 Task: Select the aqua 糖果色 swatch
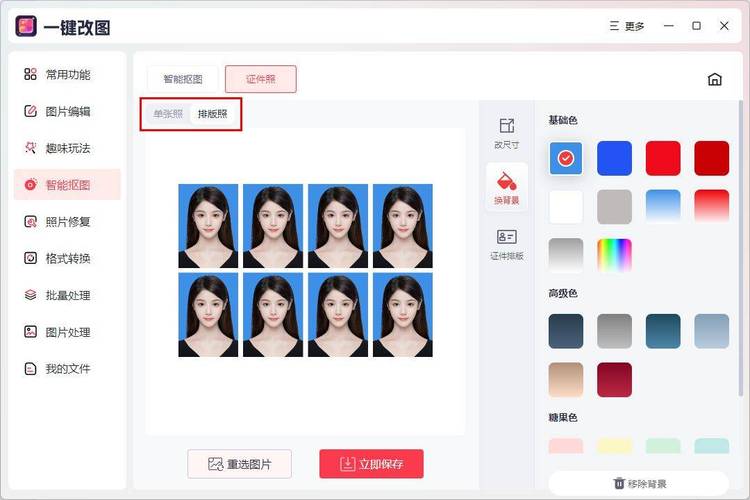coord(712,446)
